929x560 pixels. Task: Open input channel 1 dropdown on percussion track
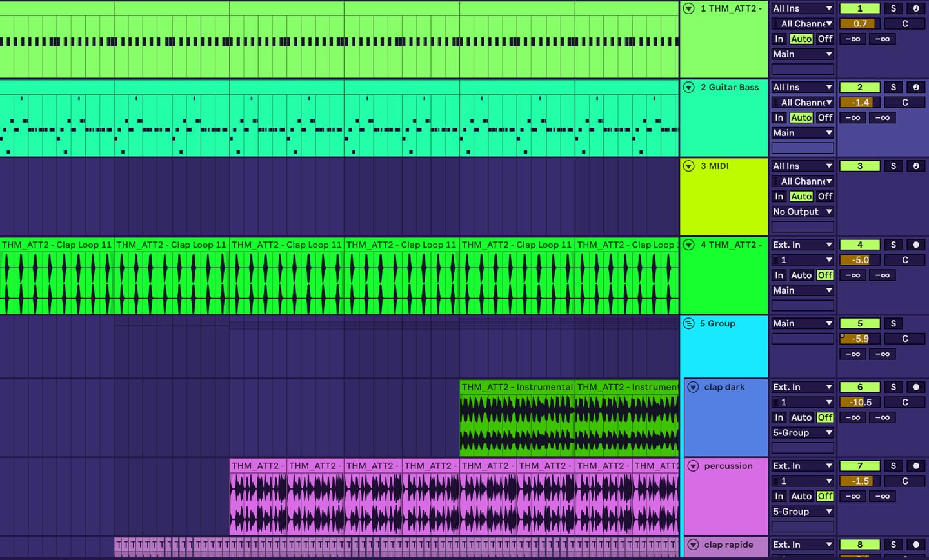pyautogui.click(x=803, y=481)
